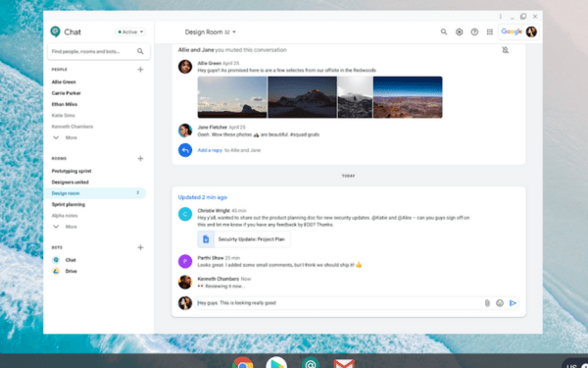Screen dimensions: 588x368
Task: Open the settings gear icon
Action: pyautogui.click(x=459, y=32)
